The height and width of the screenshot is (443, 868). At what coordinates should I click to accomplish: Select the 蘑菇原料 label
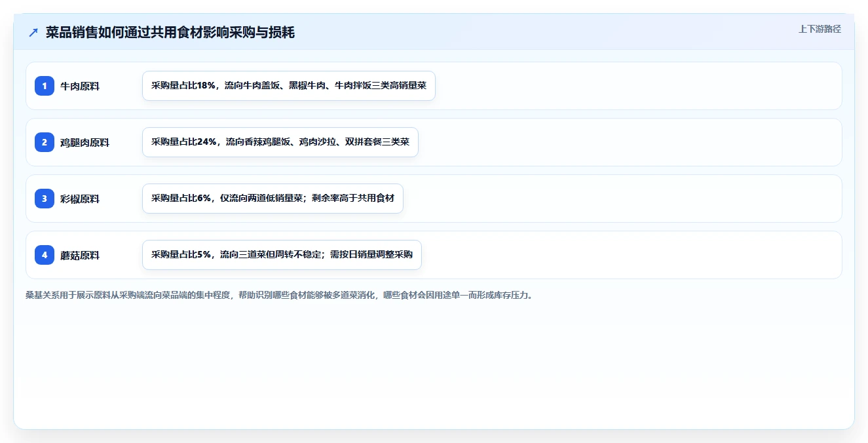[80, 255]
